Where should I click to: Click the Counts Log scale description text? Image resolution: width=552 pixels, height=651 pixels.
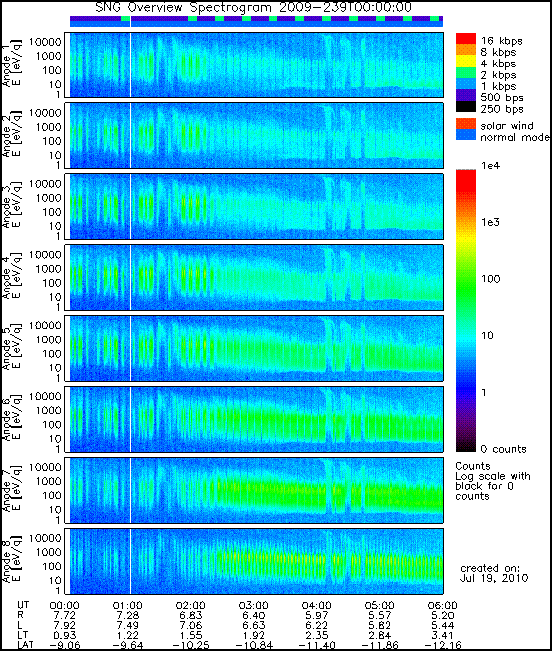[493, 481]
